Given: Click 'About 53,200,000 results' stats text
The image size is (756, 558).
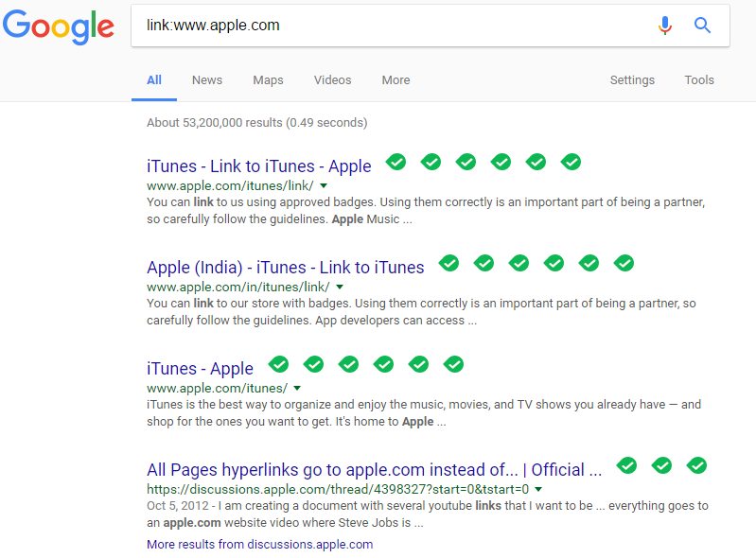Looking at the screenshot, I should click(x=257, y=123).
